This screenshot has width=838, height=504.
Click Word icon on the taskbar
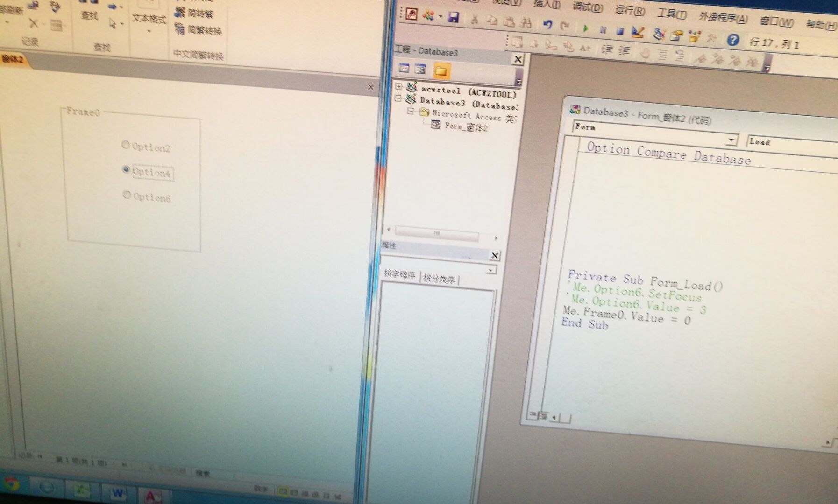[x=118, y=493]
